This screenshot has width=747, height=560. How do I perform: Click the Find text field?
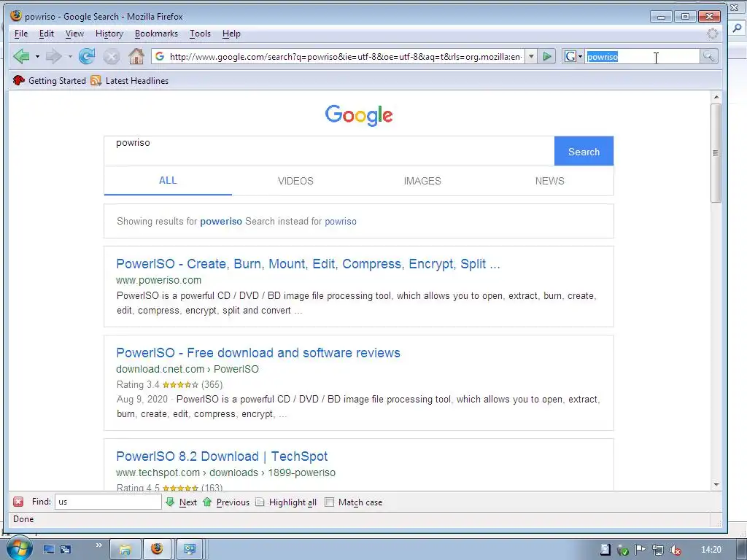pos(108,502)
